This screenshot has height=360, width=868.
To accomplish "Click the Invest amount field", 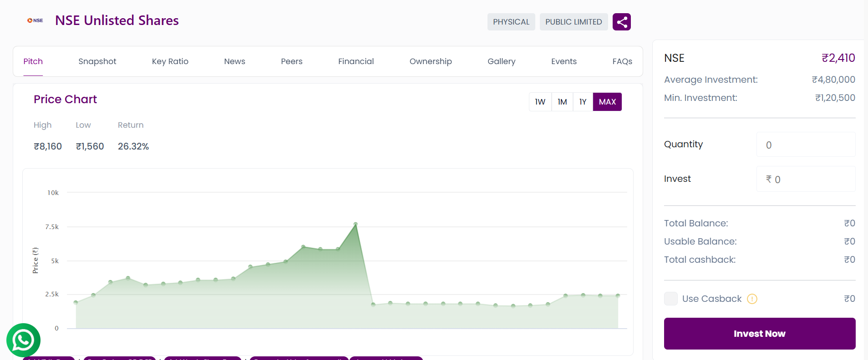I will (x=805, y=179).
